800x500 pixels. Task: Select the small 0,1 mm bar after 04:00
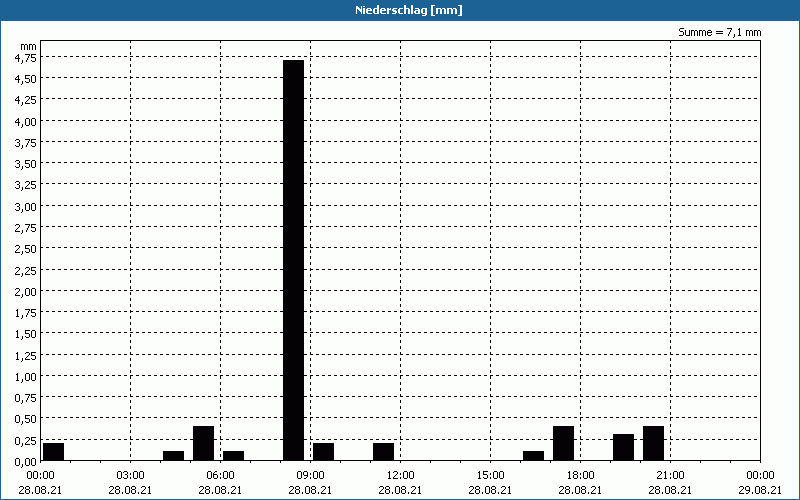(173, 456)
